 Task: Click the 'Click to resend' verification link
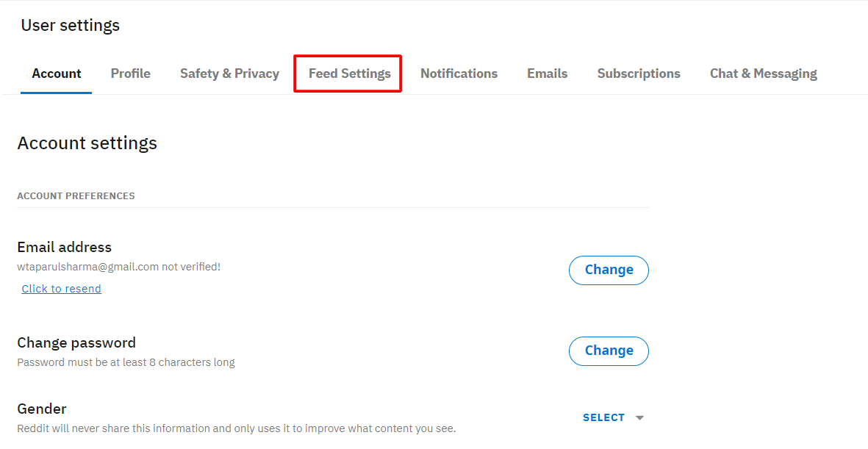tap(62, 289)
